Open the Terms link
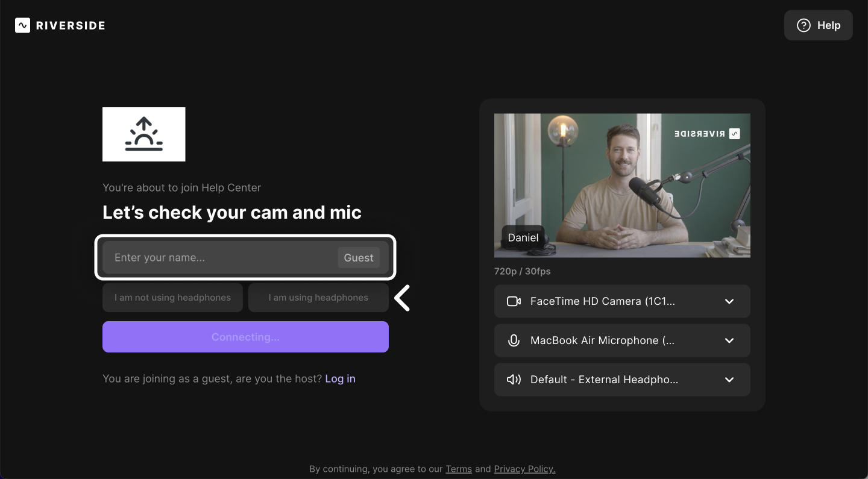 [459, 469]
